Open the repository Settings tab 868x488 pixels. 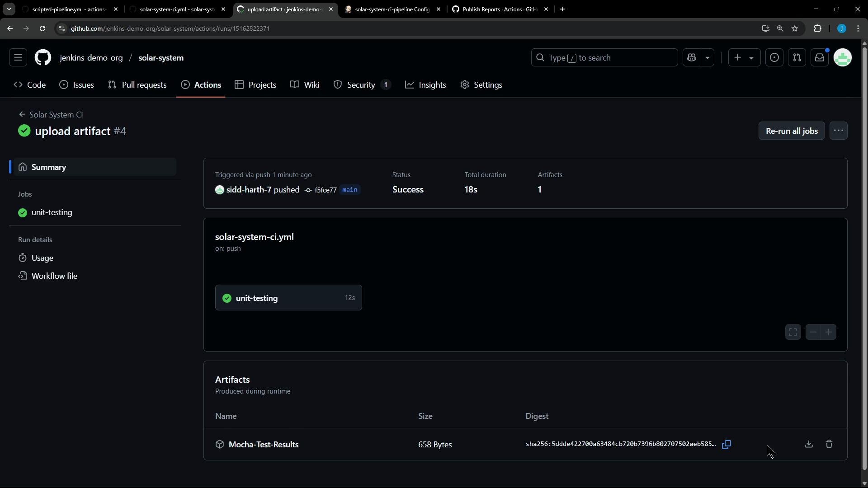coord(481,85)
